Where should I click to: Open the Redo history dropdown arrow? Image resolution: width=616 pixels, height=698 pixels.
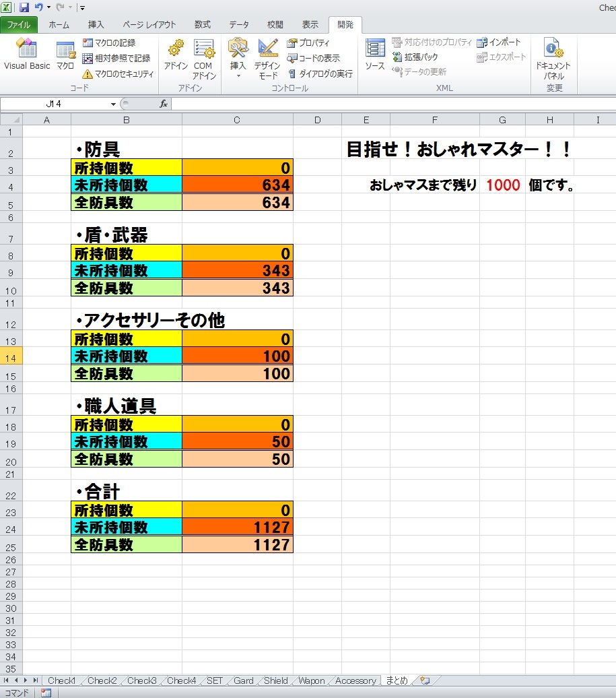[70, 7]
